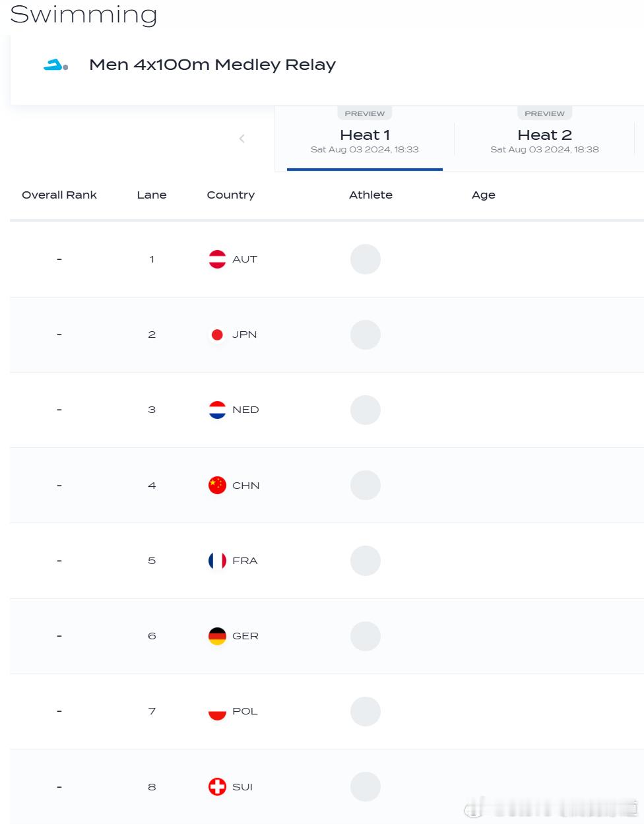
Task: Click the Athlete column header
Action: click(371, 195)
